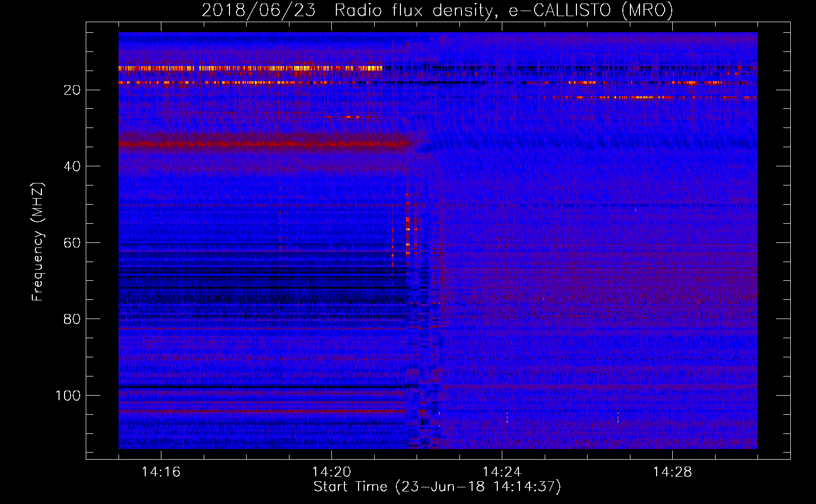Click the "Frequency (MHZ)" axis label
This screenshot has height=504, width=816.
point(38,242)
